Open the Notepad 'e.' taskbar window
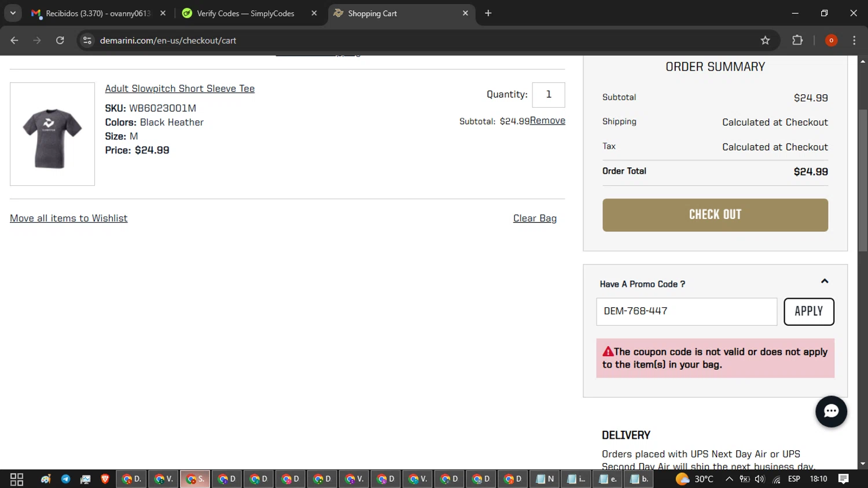Viewport: 868px width, 488px height. pos(608,479)
